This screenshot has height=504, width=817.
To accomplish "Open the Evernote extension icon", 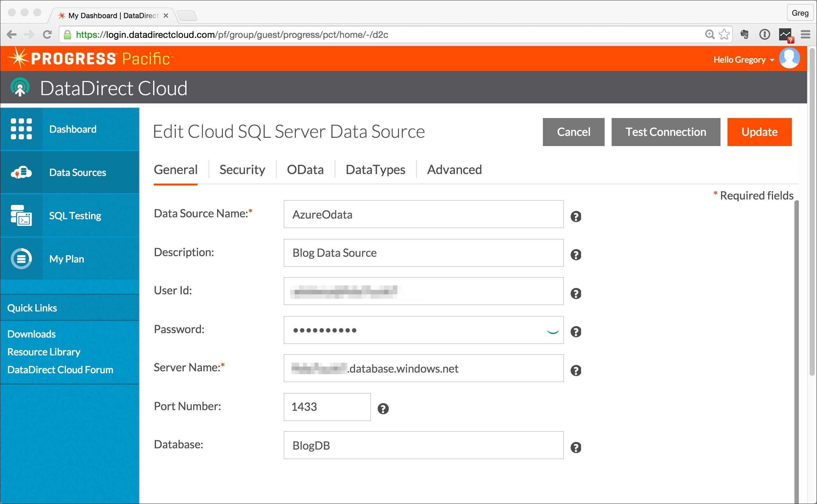I will tap(744, 34).
